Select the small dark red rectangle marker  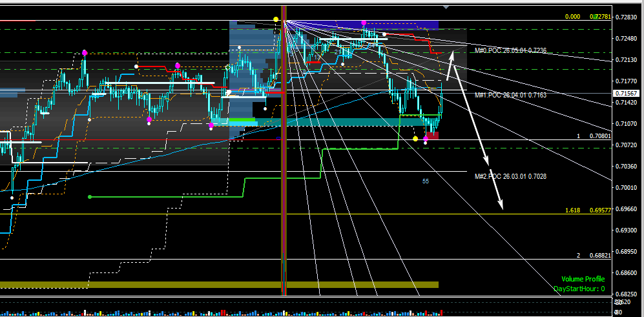pyautogui.click(x=431, y=135)
